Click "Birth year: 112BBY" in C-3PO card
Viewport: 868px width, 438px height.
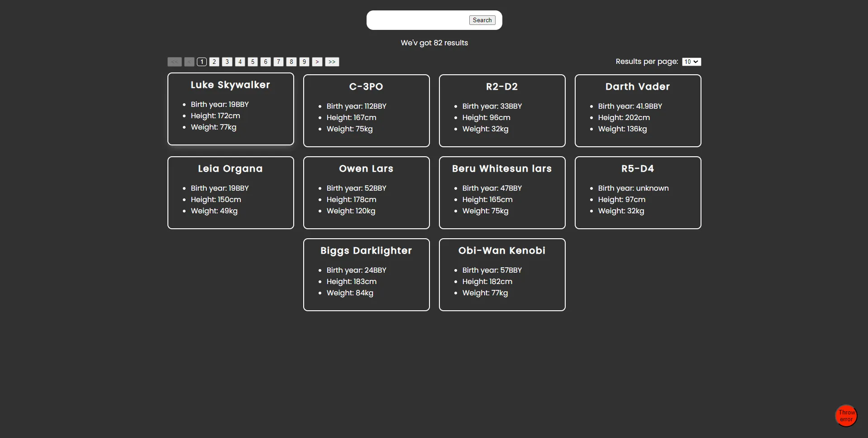tap(357, 106)
